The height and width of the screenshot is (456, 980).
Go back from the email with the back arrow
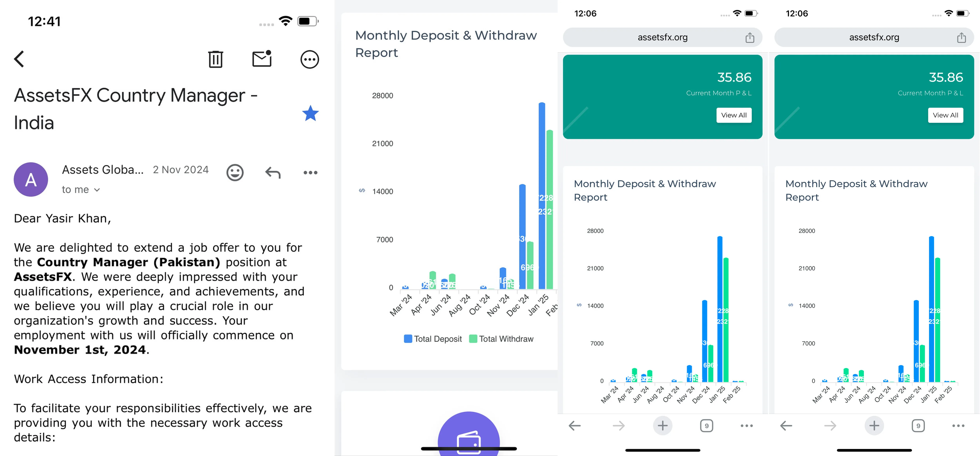click(19, 59)
